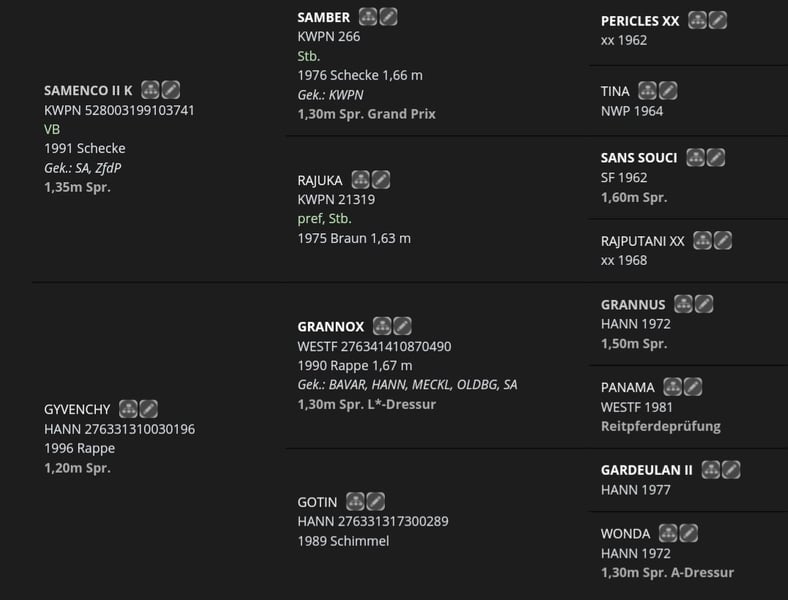Image resolution: width=788 pixels, height=600 pixels.
Task: Select the GYVENCHY horse name
Action: tap(77, 410)
